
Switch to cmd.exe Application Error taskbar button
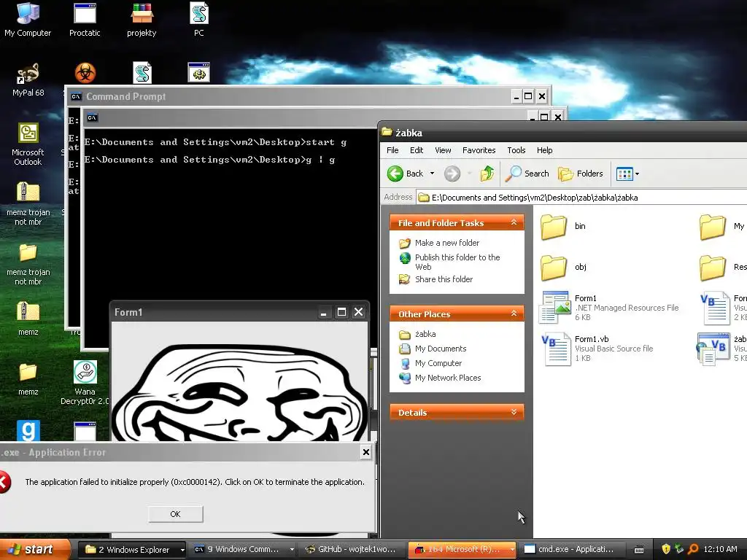click(x=570, y=550)
